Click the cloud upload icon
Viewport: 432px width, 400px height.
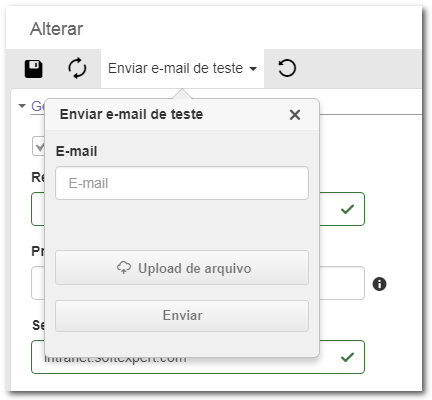(x=124, y=268)
